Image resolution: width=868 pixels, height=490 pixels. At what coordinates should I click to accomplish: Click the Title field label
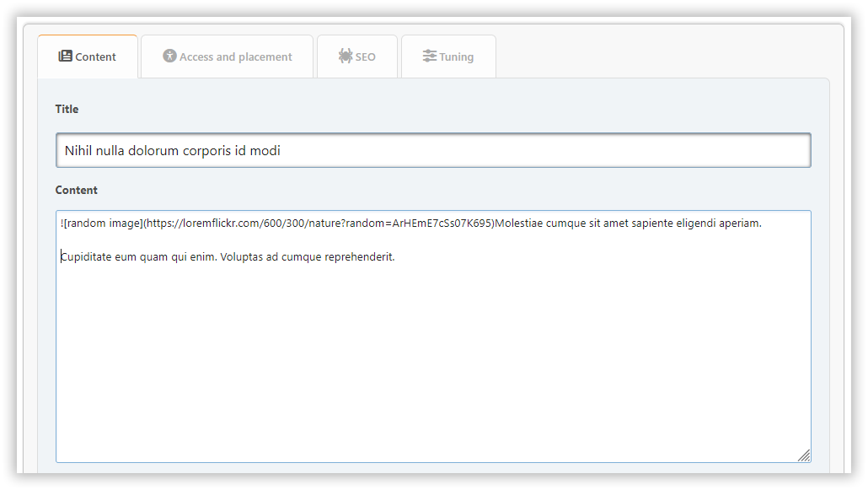(67, 109)
